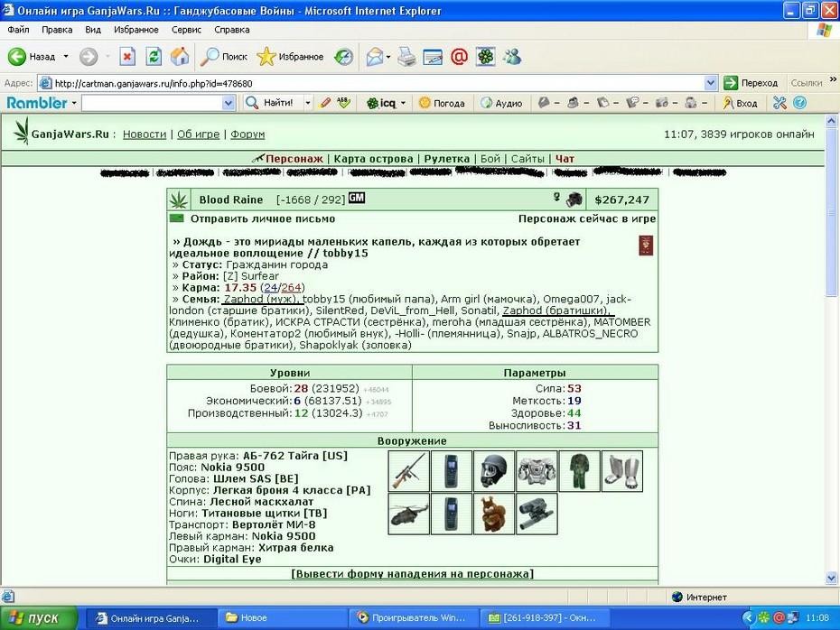This screenshot has height=630, width=840.
Task: Open Карта острова section
Action: pyautogui.click(x=373, y=159)
